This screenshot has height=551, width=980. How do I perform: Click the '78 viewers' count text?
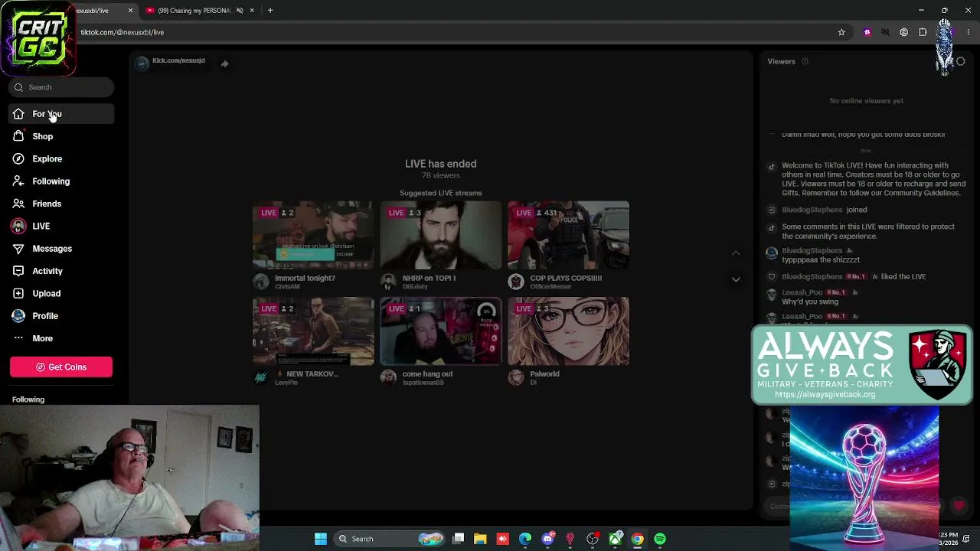pos(441,175)
